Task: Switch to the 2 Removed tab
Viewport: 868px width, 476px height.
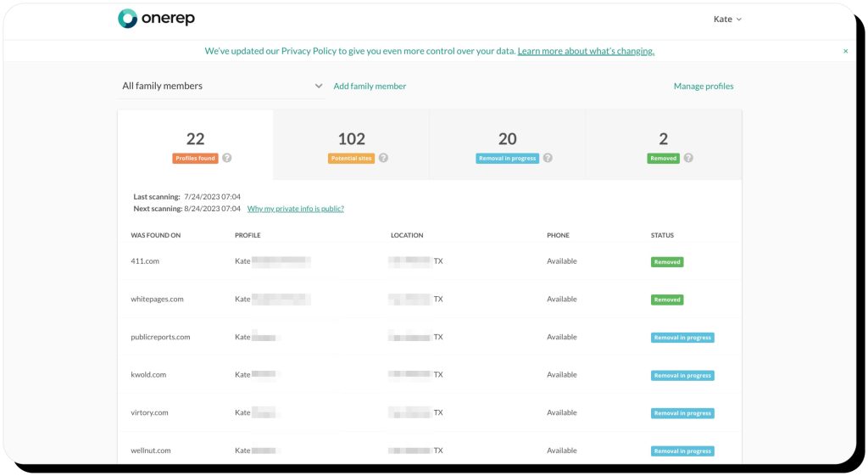Action: (x=664, y=145)
